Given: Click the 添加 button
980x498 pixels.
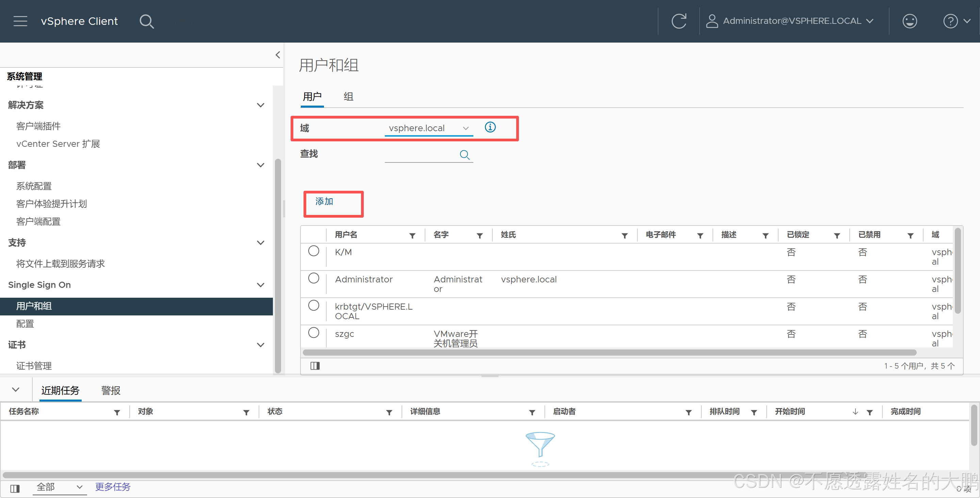Looking at the screenshot, I should (x=325, y=201).
